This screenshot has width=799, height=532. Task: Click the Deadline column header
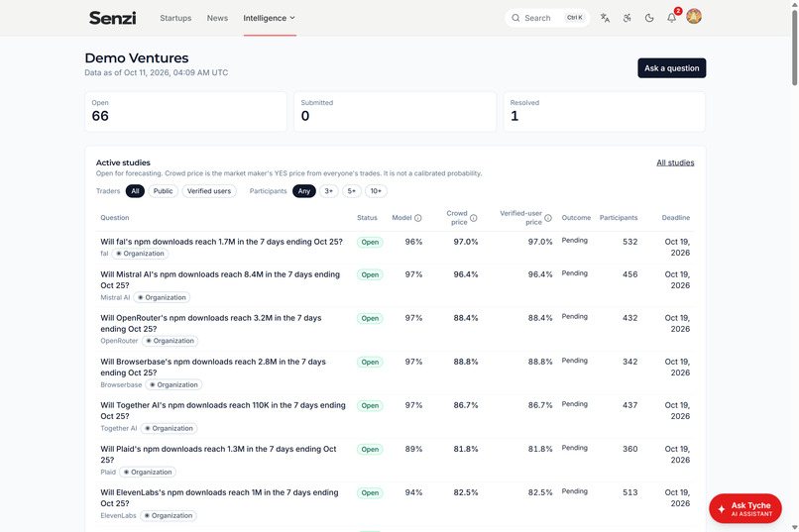(x=676, y=217)
